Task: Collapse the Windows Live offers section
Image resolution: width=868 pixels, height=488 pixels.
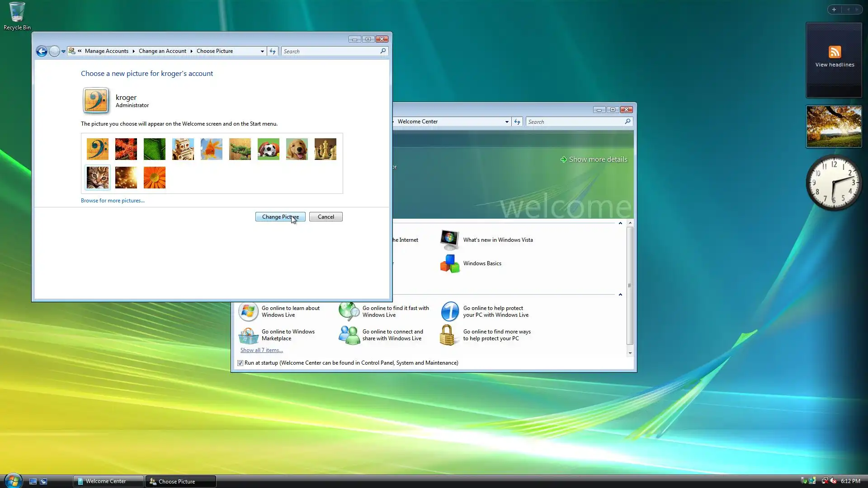Action: 620,295
